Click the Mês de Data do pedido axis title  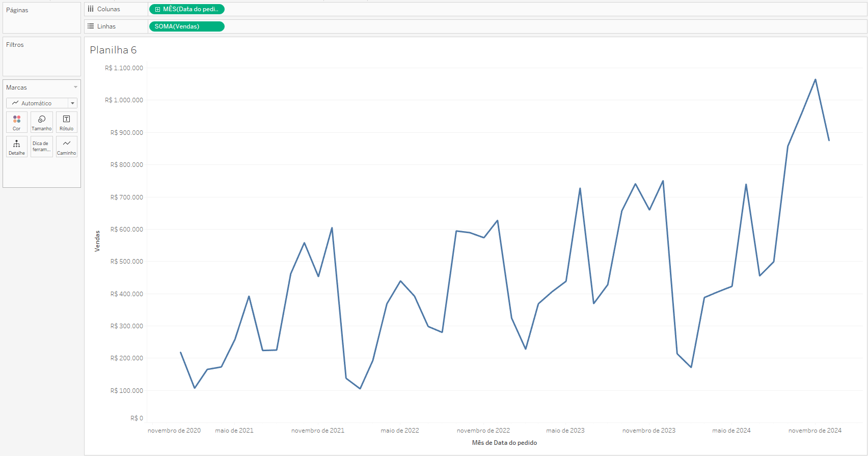[x=504, y=443]
